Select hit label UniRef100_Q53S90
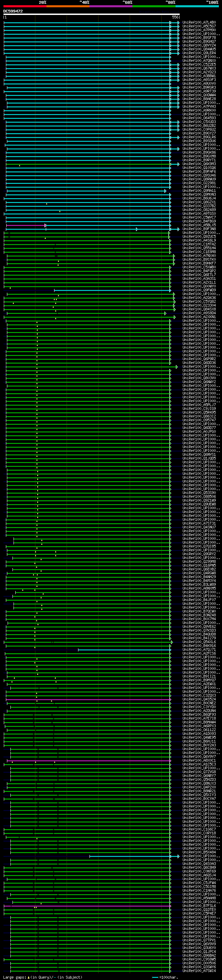This screenshot has height=980, width=222. (199, 493)
